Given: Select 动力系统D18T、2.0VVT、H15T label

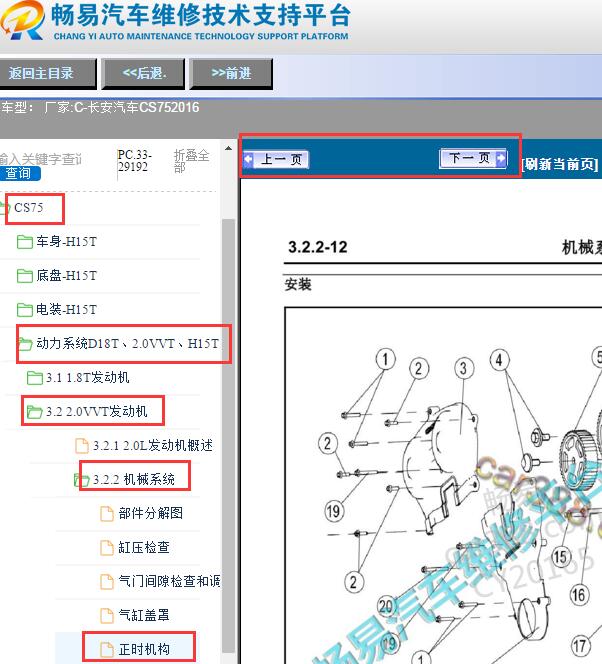Looking at the screenshot, I should [127, 343].
